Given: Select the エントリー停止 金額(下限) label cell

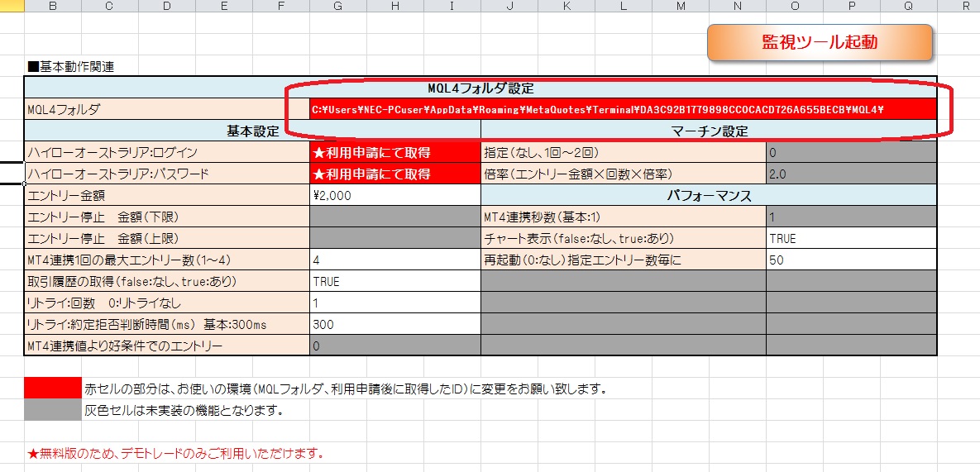Looking at the screenshot, I should tap(167, 217).
